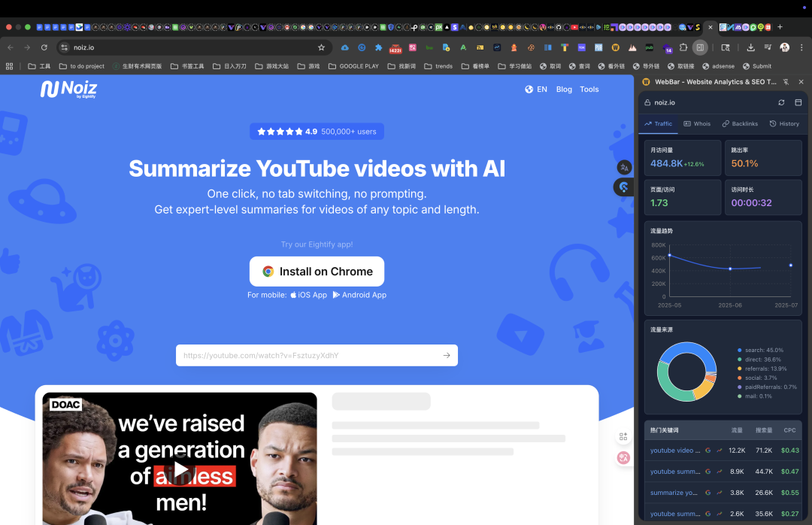Click the direct: 36.6% legend entry

[759, 360]
